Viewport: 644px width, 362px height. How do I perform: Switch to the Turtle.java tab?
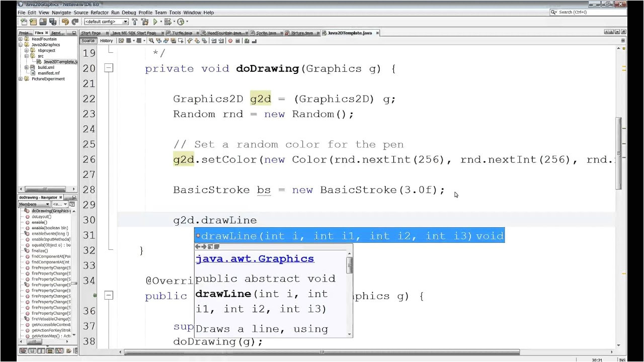(181, 33)
